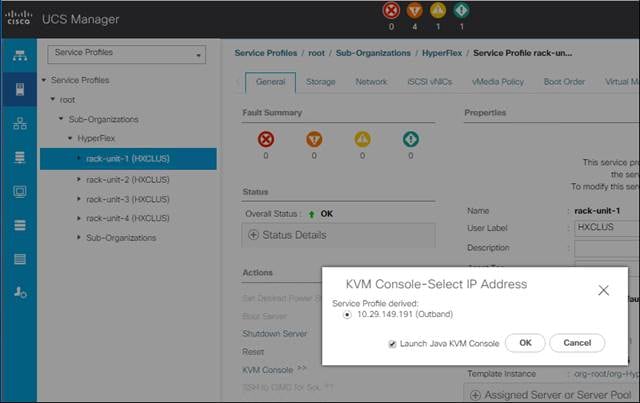Close the KVM Console dialog
Image resolution: width=640 pixels, height=403 pixels.
point(603,290)
